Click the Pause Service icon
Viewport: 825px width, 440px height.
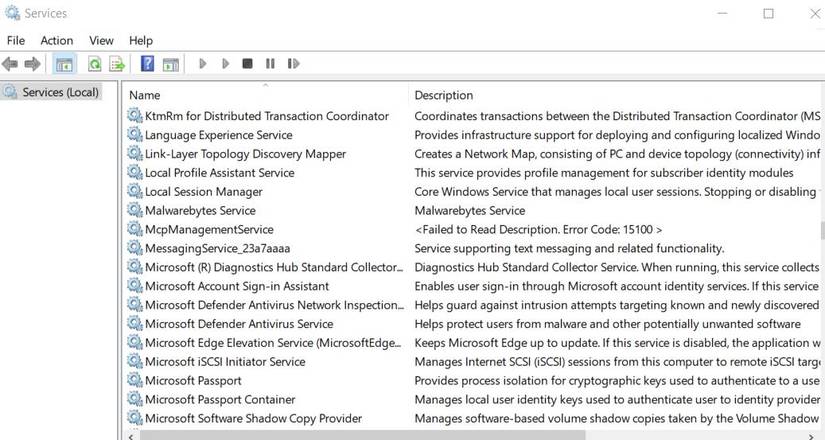pos(270,64)
